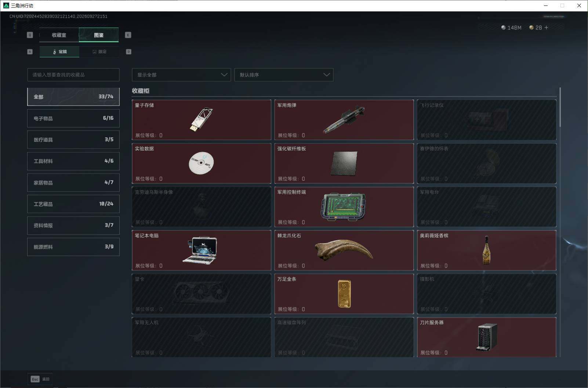Select the 强化碳纤维板 carbon sheet icon
Viewport: 588px width, 388px height.
[x=344, y=164]
